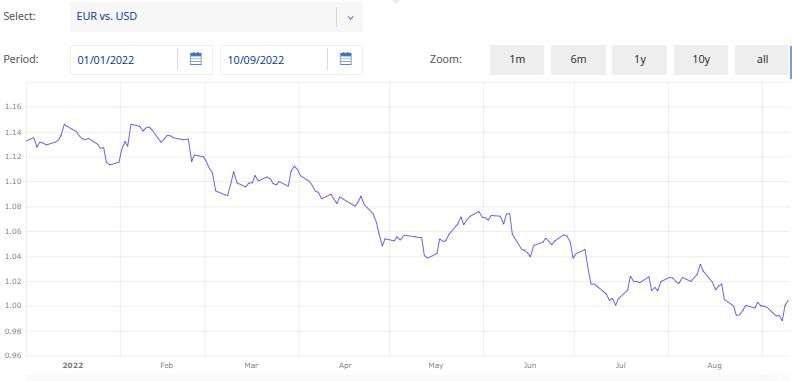Zoom chart to 1m range
Screen dimensions: 792x381
[x=517, y=60]
